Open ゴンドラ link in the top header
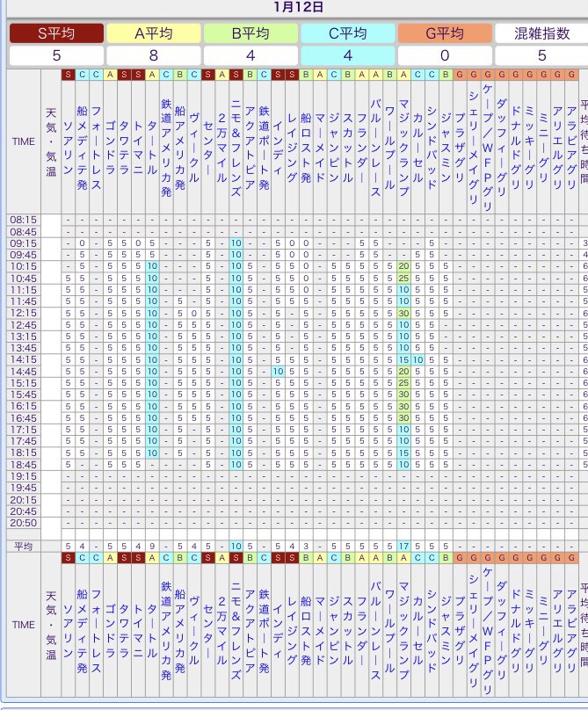 point(110,149)
